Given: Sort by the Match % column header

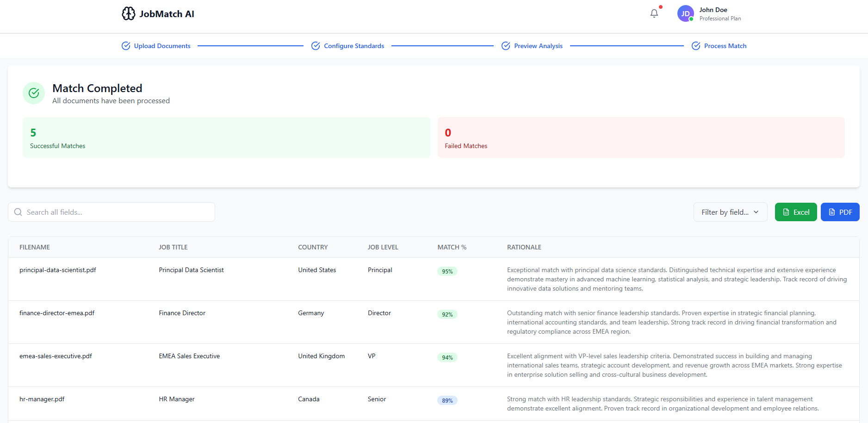Looking at the screenshot, I should click(452, 247).
